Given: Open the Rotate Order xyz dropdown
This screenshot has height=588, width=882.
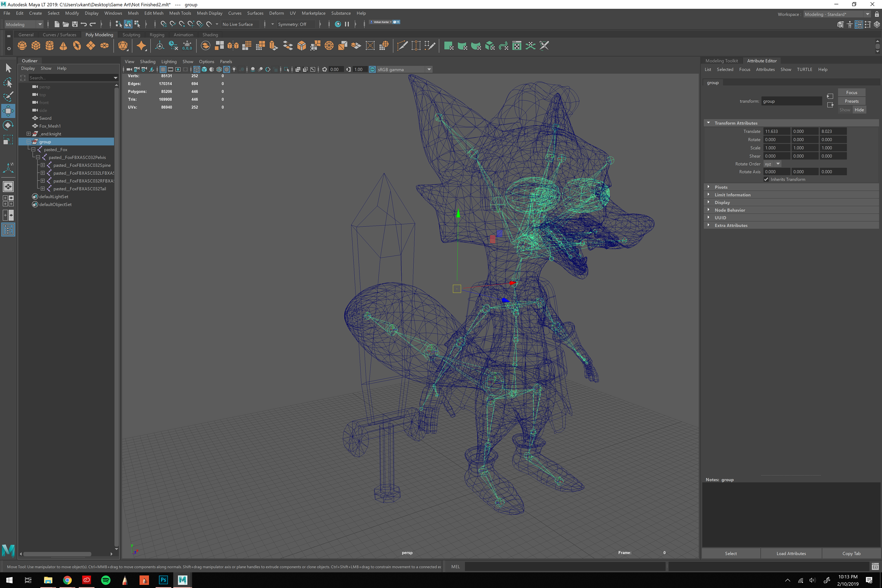Looking at the screenshot, I should tap(772, 164).
